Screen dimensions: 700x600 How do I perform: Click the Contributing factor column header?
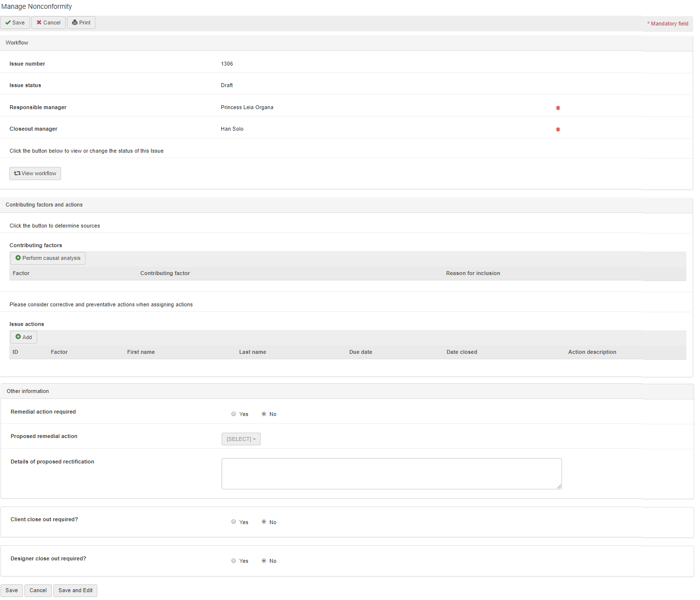165,273
